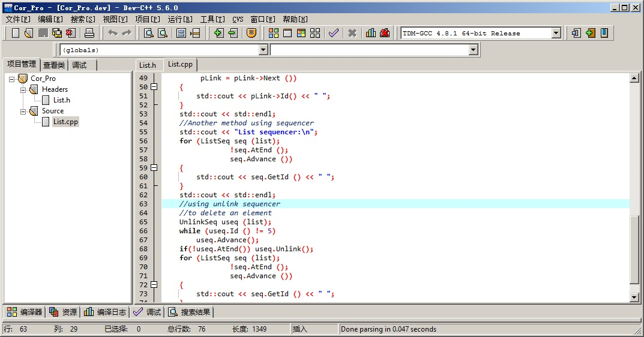Click the Compile four-squares icon

274,33
